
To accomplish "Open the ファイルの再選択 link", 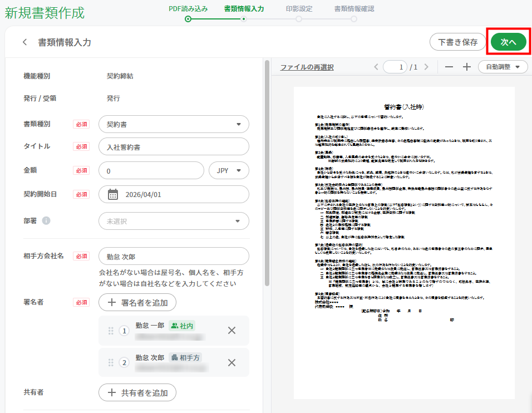I will click(307, 67).
